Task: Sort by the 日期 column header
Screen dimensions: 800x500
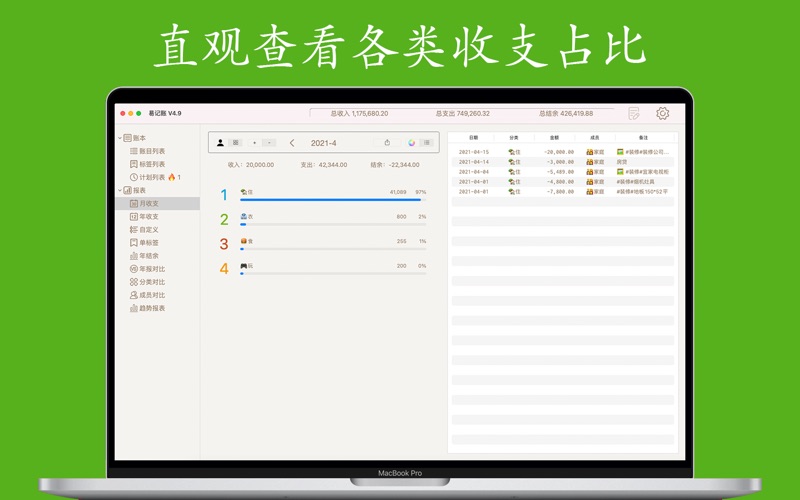Action: click(473, 138)
